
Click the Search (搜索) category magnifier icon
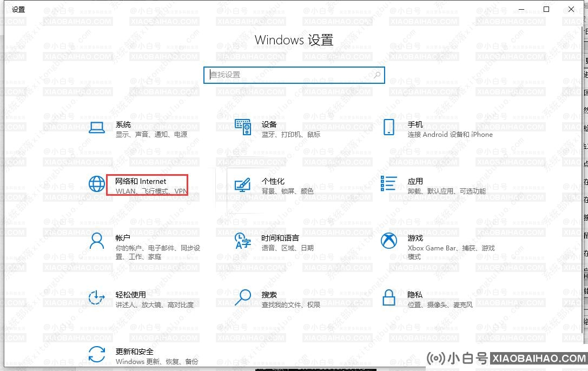[243, 297]
